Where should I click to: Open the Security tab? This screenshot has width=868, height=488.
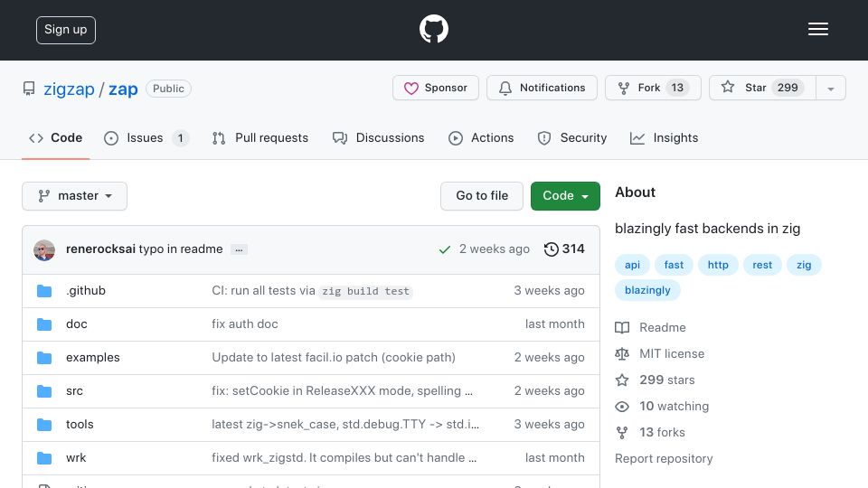[571, 137]
